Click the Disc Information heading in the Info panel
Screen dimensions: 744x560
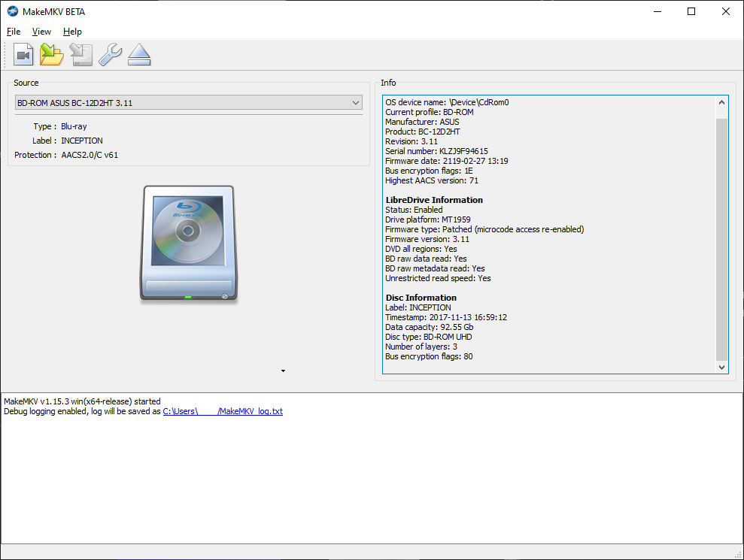pos(421,298)
